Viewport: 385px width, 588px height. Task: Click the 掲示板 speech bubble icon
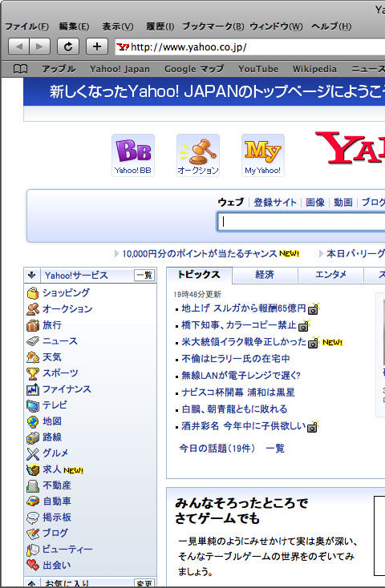coord(33,518)
